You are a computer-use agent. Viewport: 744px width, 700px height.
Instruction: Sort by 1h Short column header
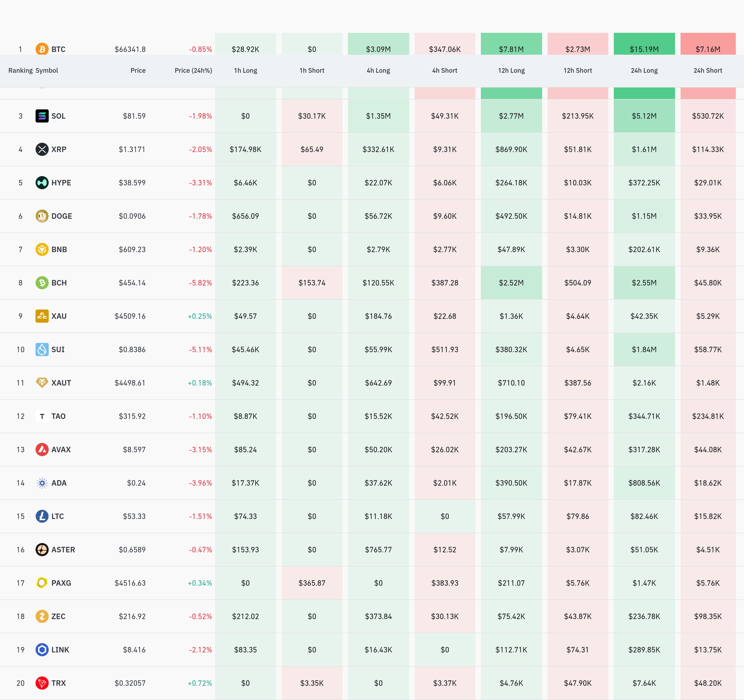tap(312, 70)
